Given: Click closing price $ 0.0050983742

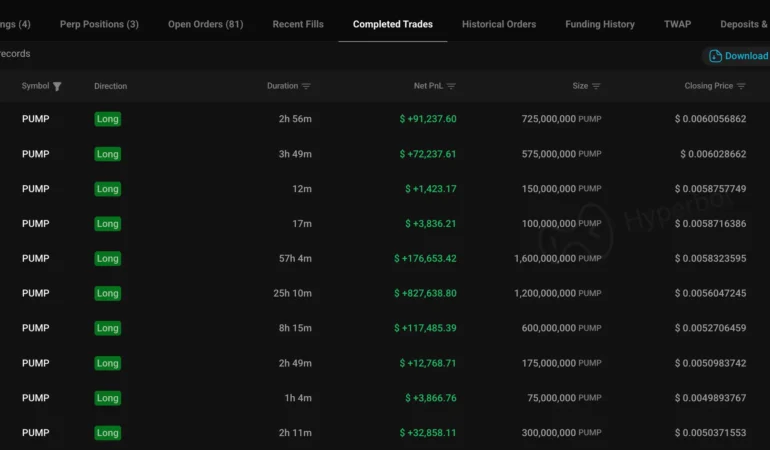Looking at the screenshot, I should pyautogui.click(x=711, y=363).
